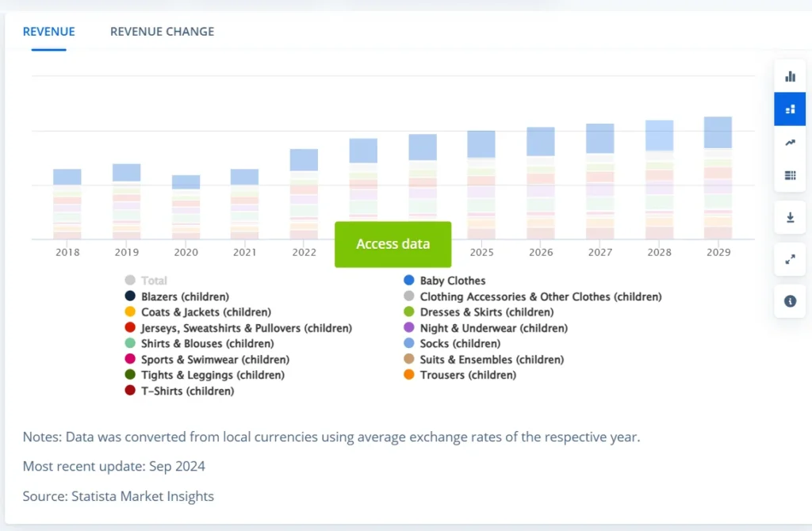This screenshot has width=812, height=531.
Task: Click the download chart icon
Action: tap(790, 217)
